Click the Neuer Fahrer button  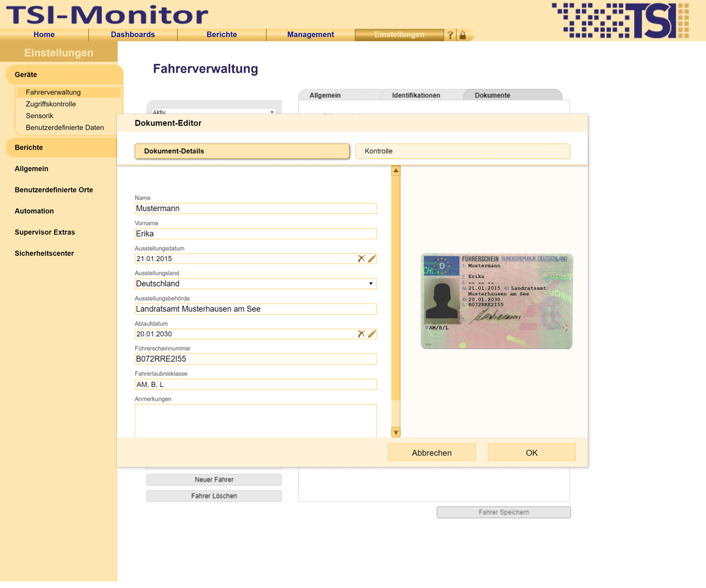(x=214, y=480)
